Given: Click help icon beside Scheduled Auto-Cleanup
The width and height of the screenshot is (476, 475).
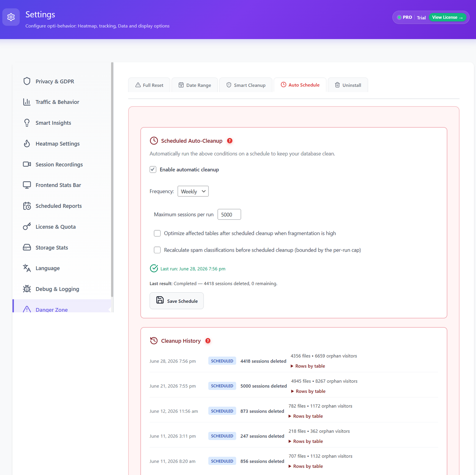Looking at the screenshot, I should pyautogui.click(x=230, y=141).
